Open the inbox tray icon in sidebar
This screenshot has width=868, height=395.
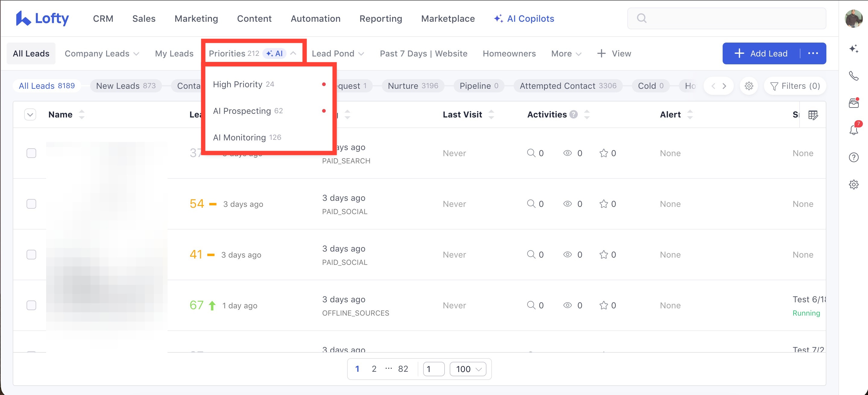tap(854, 103)
